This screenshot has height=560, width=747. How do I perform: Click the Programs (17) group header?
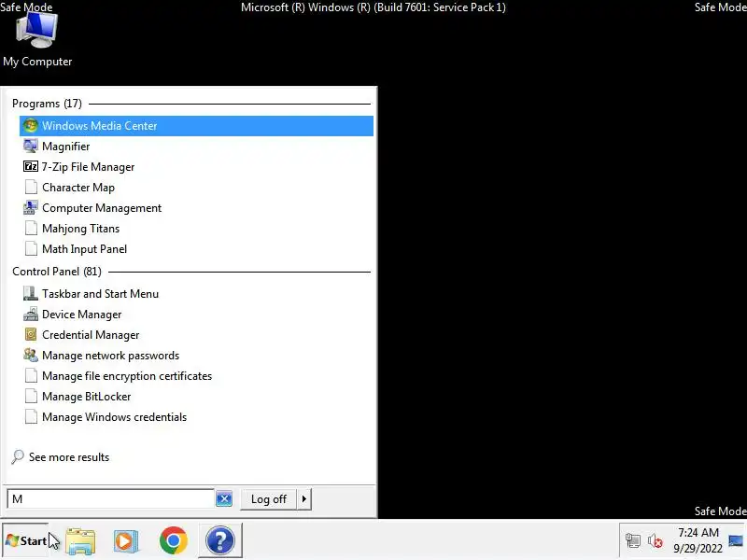(47, 104)
